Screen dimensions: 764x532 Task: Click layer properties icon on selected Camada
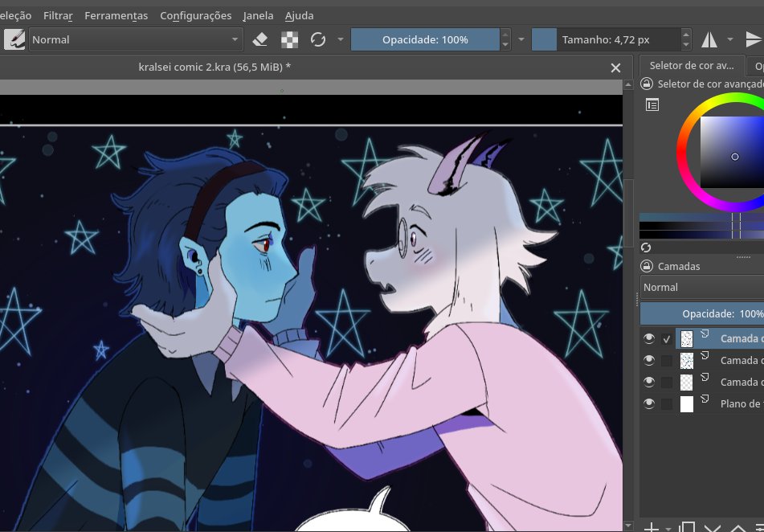[x=705, y=334]
